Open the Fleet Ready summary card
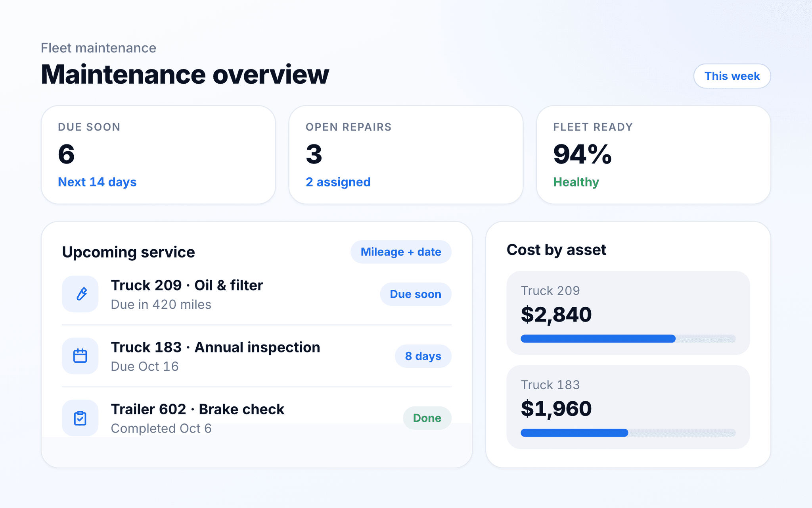 pos(653,155)
